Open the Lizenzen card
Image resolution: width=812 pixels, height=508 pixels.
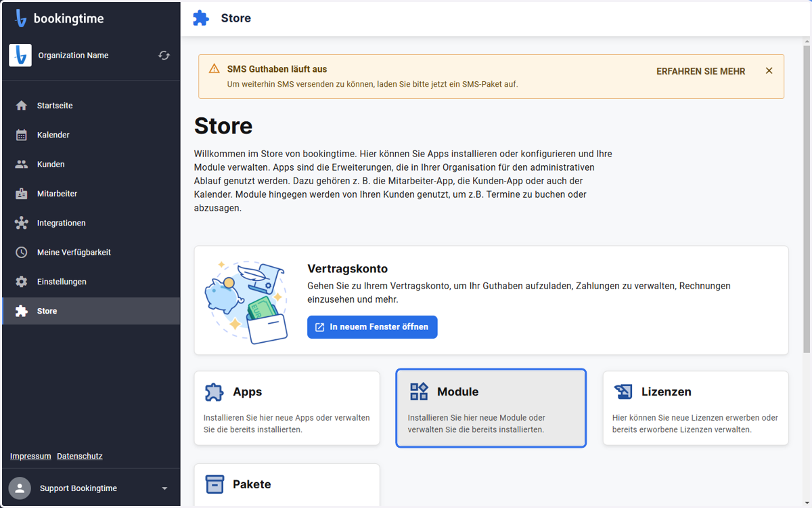[696, 408]
